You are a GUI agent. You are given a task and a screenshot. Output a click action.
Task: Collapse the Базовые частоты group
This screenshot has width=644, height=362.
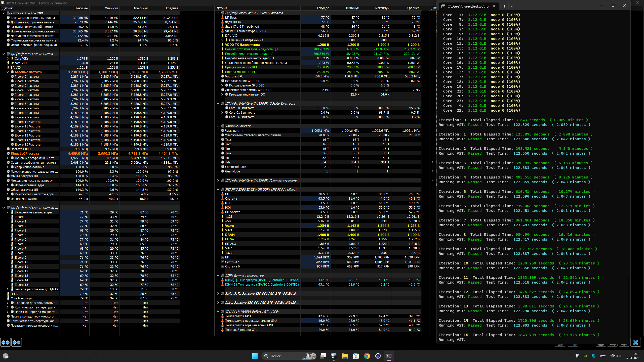8,72
